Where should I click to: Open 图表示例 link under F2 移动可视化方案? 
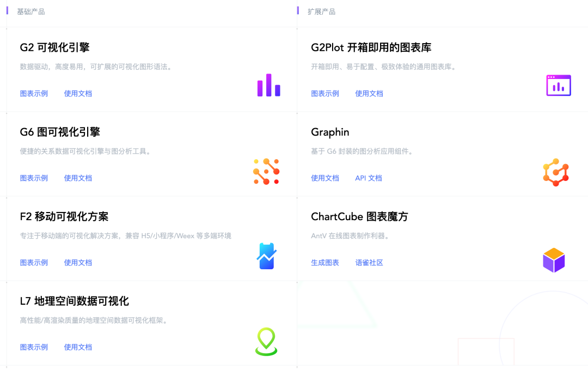click(34, 262)
